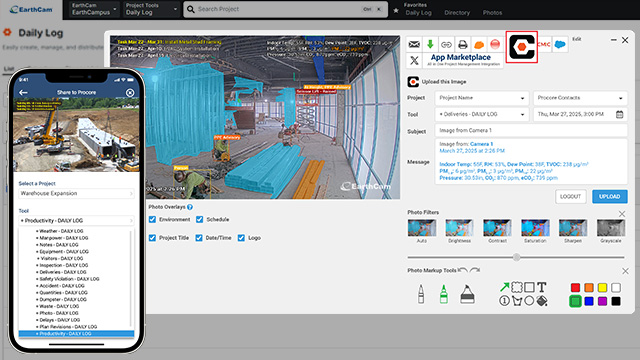This screenshot has height=360, width=640.
Task: Toggle the Schedule overlay checkbox
Action: pyautogui.click(x=200, y=220)
